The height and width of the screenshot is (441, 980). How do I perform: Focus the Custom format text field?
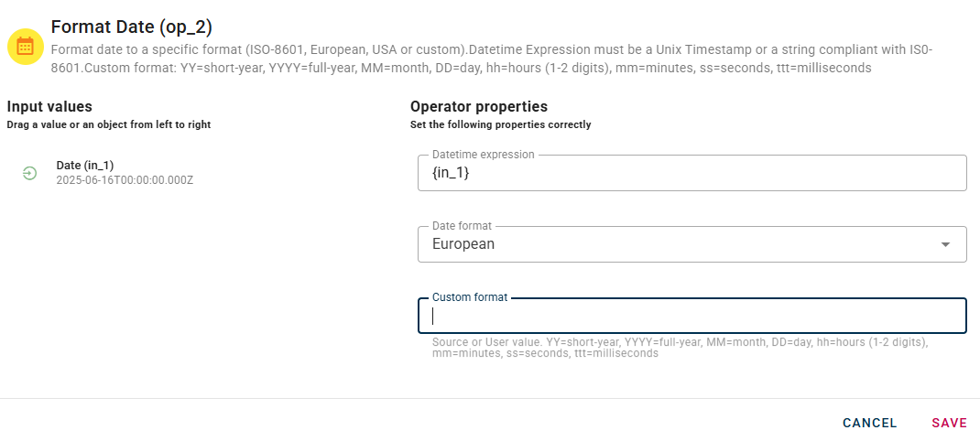point(691,317)
